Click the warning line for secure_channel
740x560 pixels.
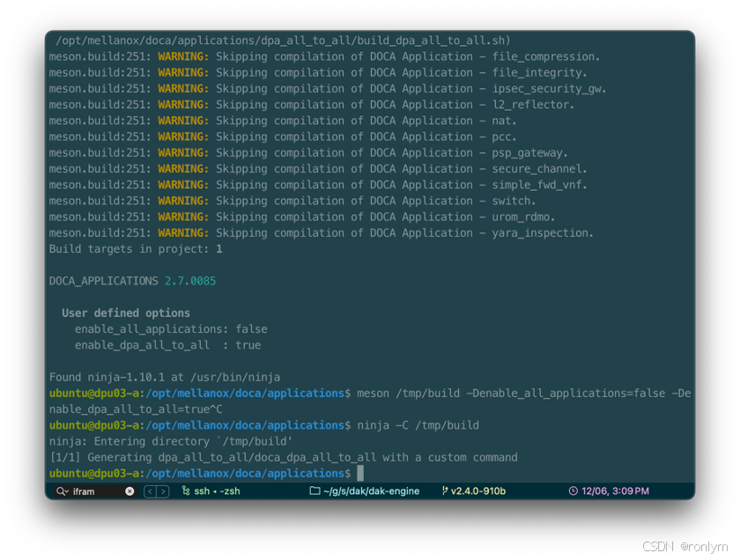pos(318,168)
